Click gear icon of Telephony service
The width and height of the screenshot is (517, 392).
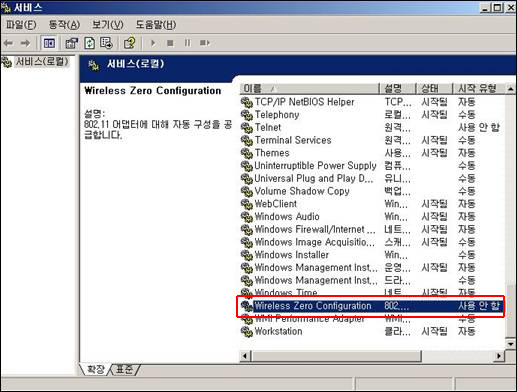coord(247,115)
